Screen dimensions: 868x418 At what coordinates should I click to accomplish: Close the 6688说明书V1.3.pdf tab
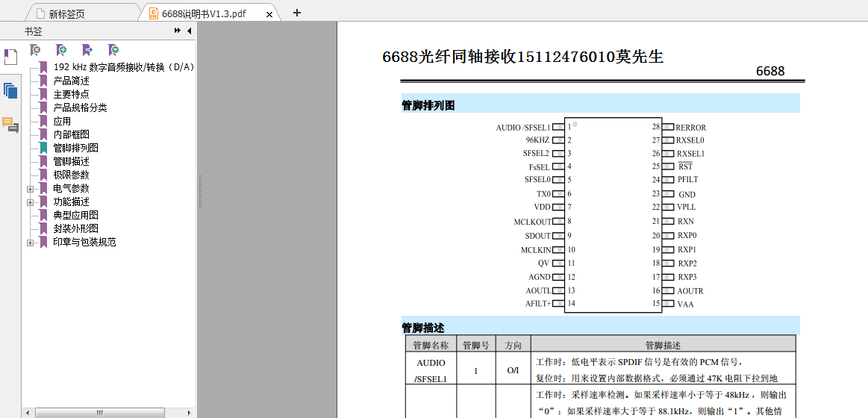click(x=269, y=14)
